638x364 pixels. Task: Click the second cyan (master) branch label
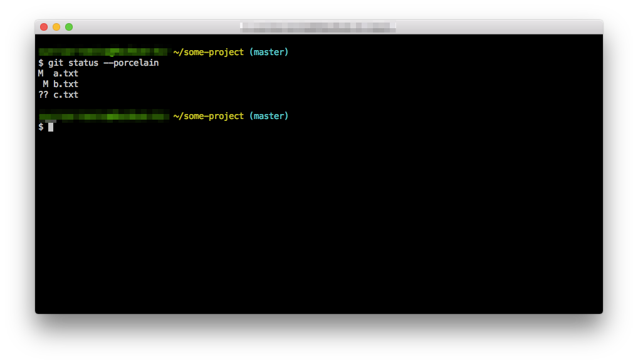pos(269,116)
